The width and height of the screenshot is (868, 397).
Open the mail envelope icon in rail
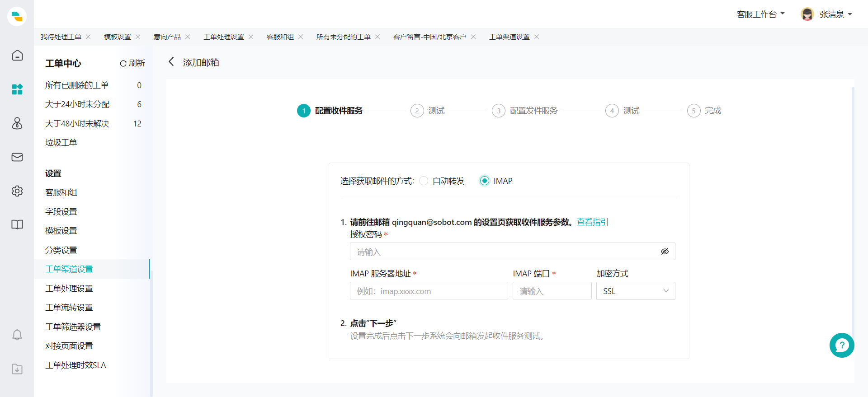[17, 157]
